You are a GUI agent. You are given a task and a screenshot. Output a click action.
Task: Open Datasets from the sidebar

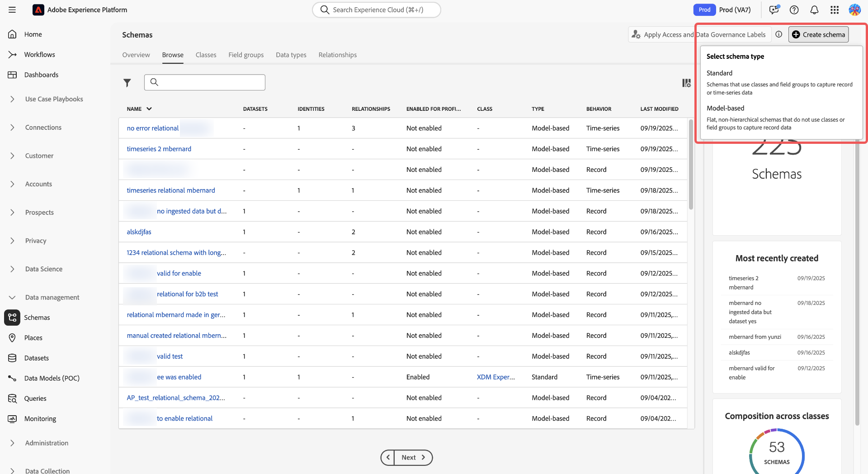[36, 358]
